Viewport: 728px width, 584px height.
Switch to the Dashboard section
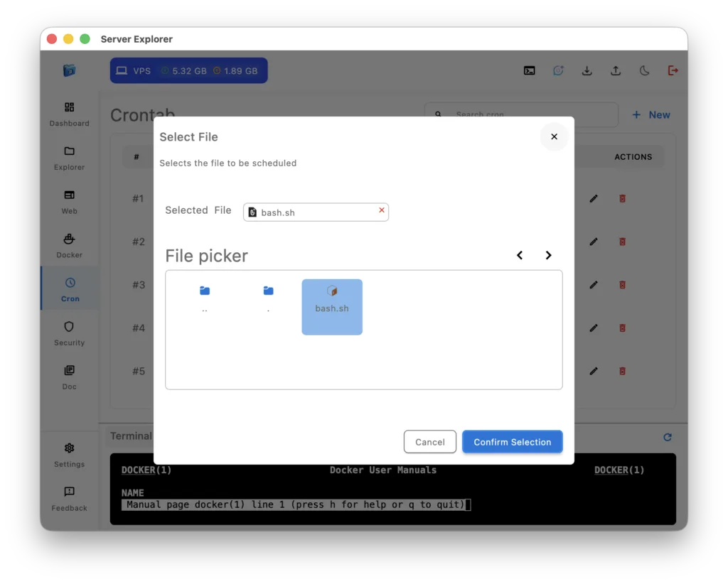(x=69, y=114)
